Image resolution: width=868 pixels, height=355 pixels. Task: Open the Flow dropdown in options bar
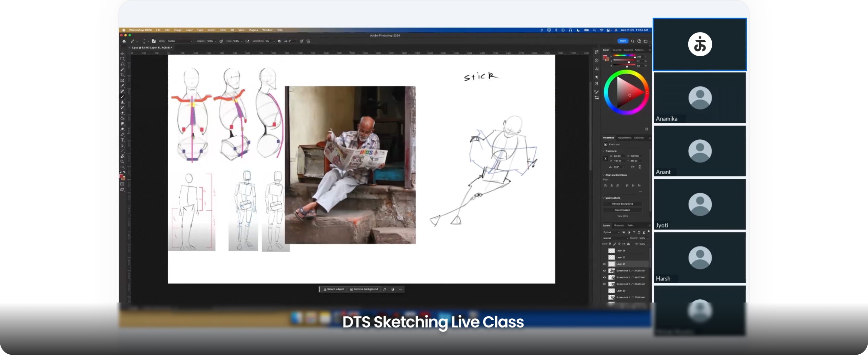(x=242, y=41)
